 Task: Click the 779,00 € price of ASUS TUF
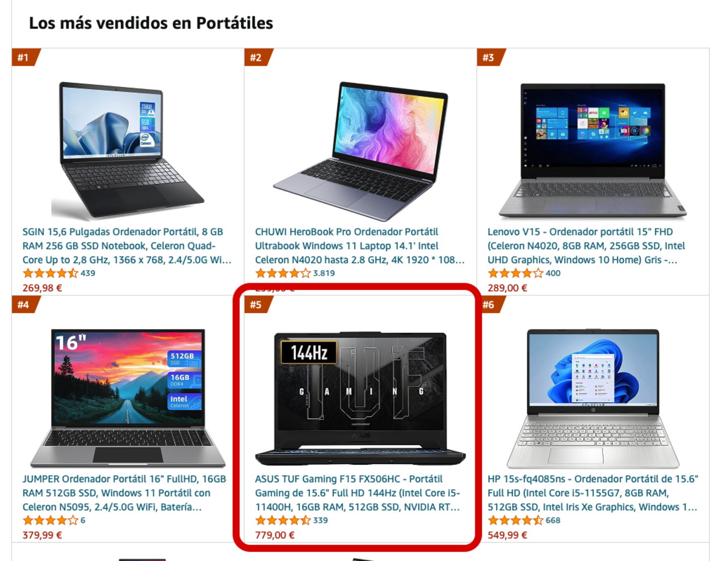(x=275, y=535)
